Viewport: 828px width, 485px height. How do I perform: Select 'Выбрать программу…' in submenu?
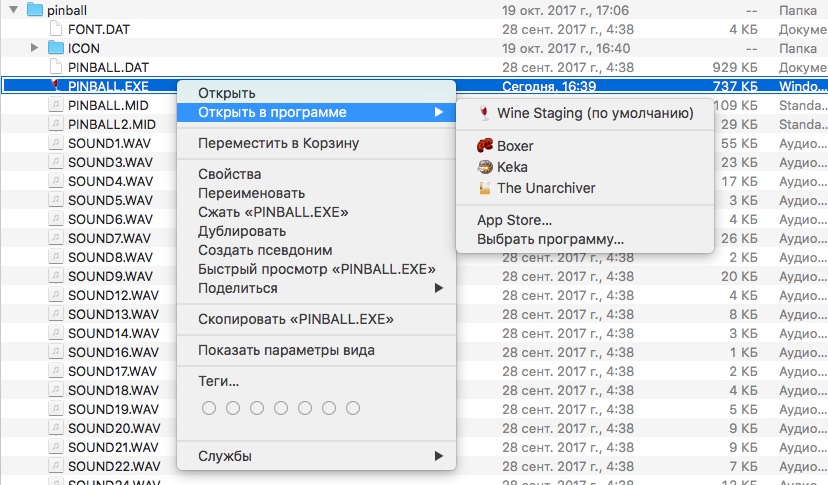pos(585,239)
